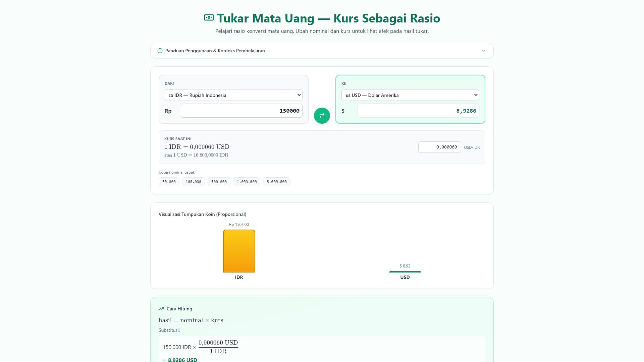Click the swap currencies round button
644x362 pixels.
(x=322, y=116)
